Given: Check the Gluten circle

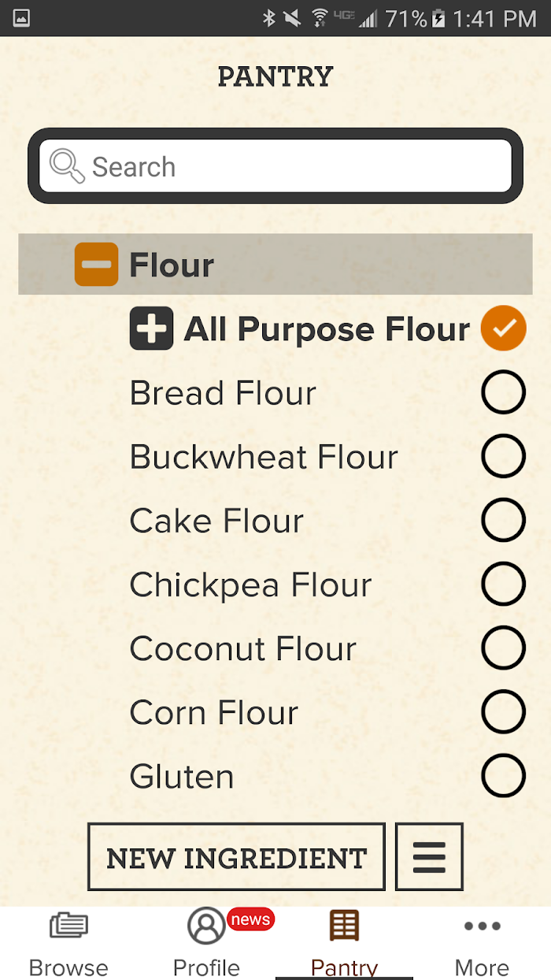Looking at the screenshot, I should tap(503, 775).
